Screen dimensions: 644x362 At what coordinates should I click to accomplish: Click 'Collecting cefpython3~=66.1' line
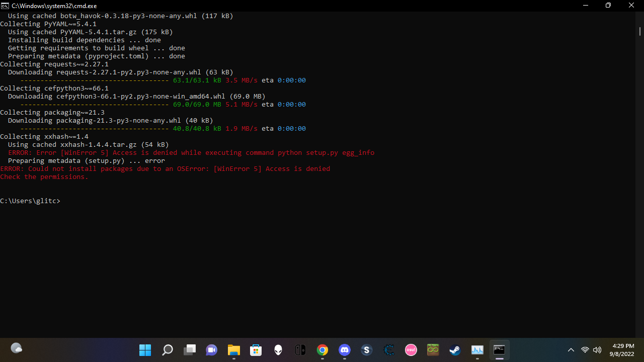point(54,88)
